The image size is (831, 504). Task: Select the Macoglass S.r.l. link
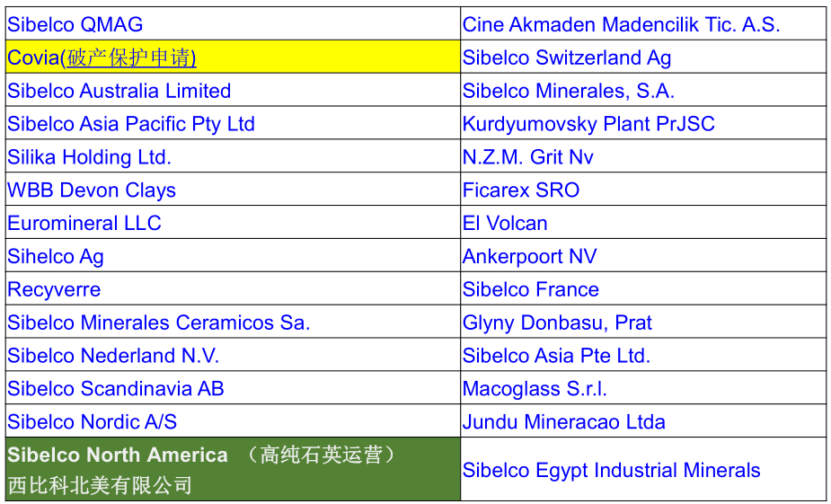point(535,389)
